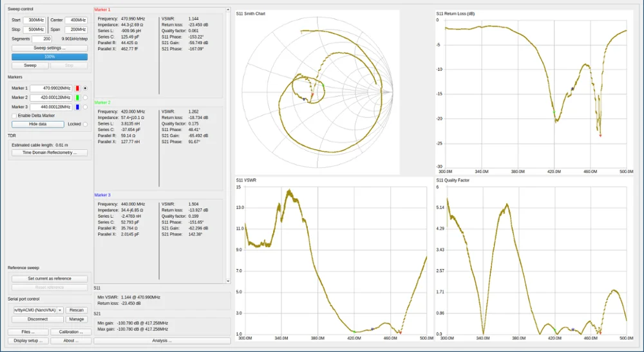Image resolution: width=644 pixels, height=352 pixels.
Task: Click Marker 3 return loss -13.927 dB
Action: click(x=198, y=210)
